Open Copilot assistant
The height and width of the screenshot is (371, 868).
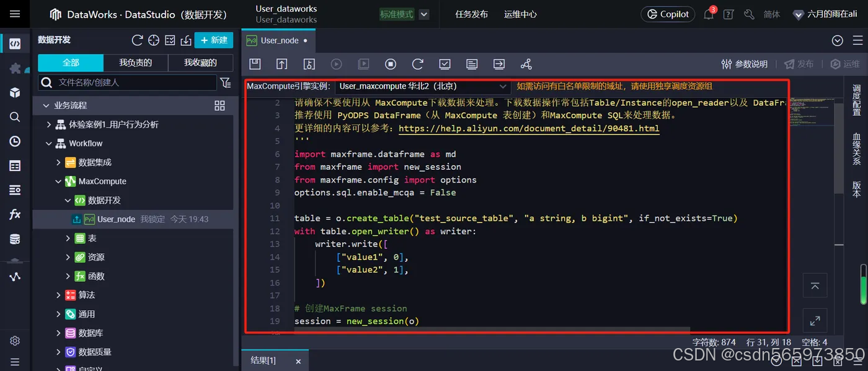click(x=668, y=14)
